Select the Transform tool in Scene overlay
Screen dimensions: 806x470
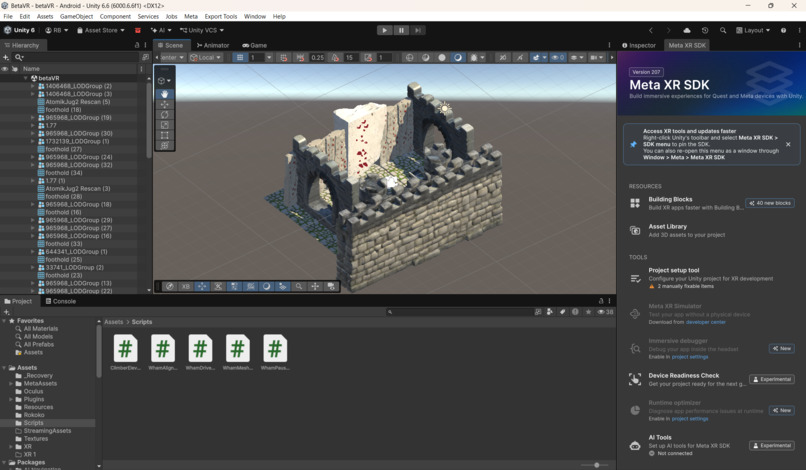click(164, 146)
